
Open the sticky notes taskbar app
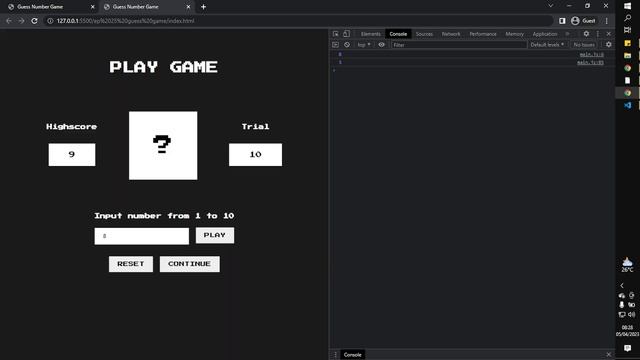click(x=627, y=43)
